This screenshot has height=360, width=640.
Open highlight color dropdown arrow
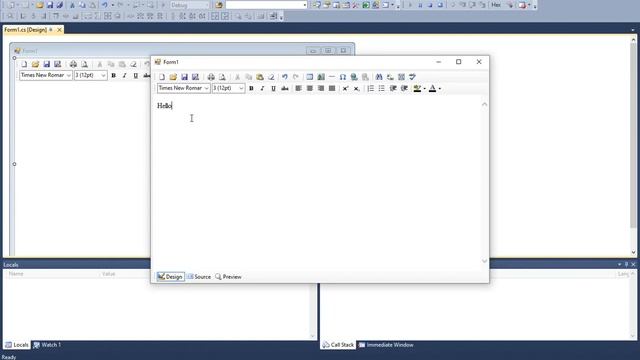point(424,89)
